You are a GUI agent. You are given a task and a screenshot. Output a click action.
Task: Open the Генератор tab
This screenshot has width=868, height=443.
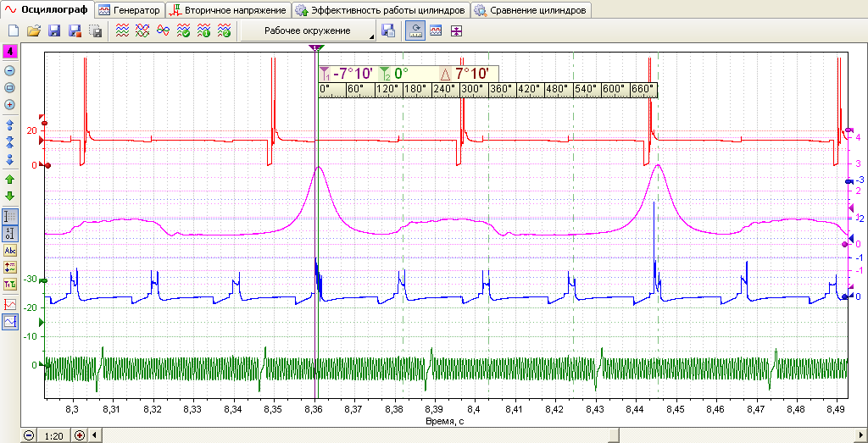130,10
